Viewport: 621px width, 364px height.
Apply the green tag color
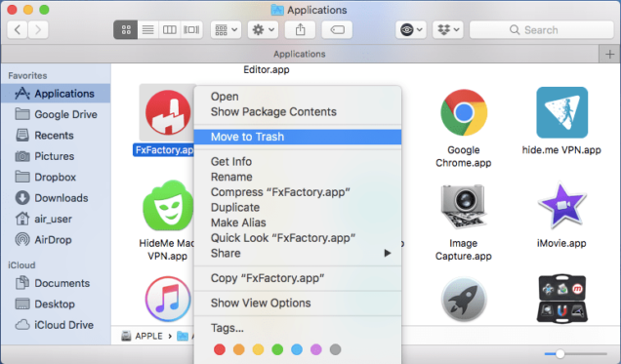point(277,349)
